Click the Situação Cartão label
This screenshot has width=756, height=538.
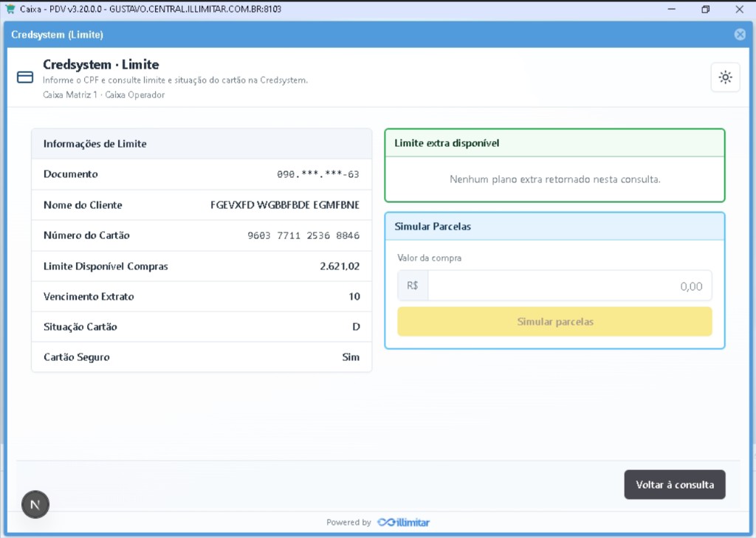click(x=80, y=327)
